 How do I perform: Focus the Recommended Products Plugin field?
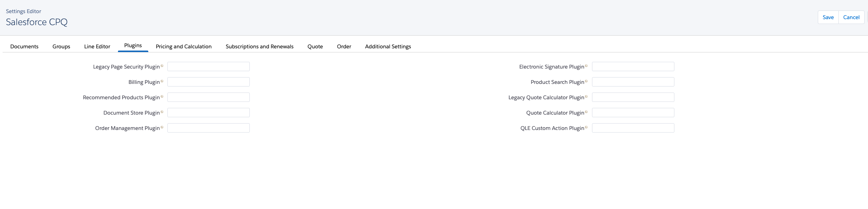coord(209,97)
